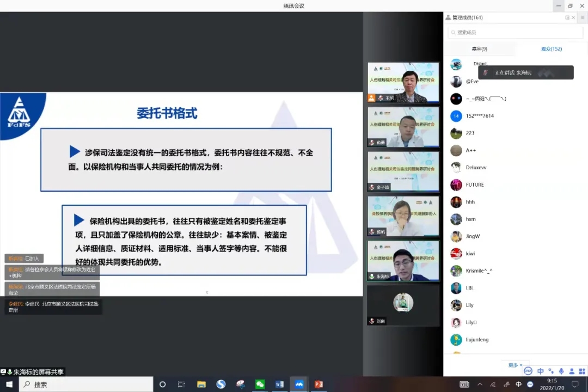The width and height of the screenshot is (588, 392).
Task: Select 金子波's video thumbnail
Action: 403,171
